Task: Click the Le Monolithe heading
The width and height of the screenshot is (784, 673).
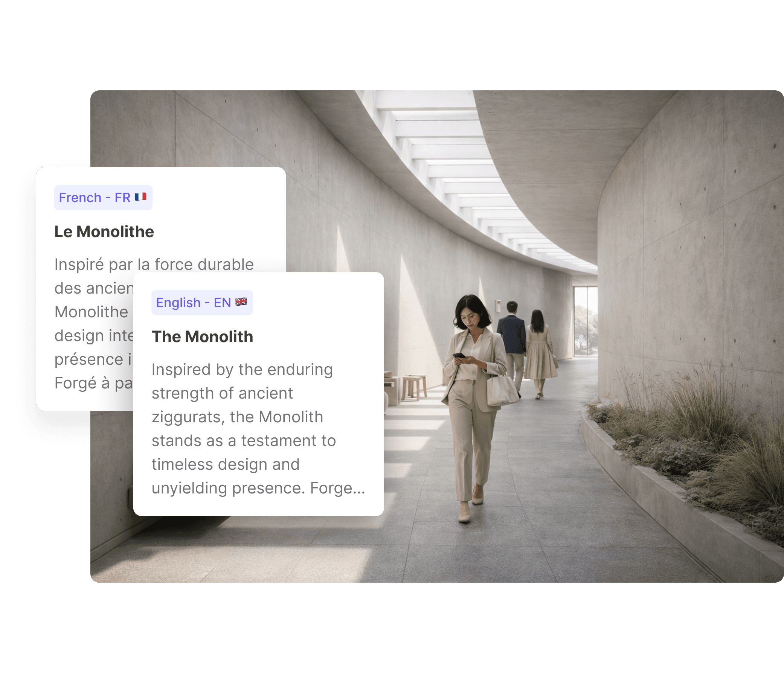Action: (x=104, y=232)
